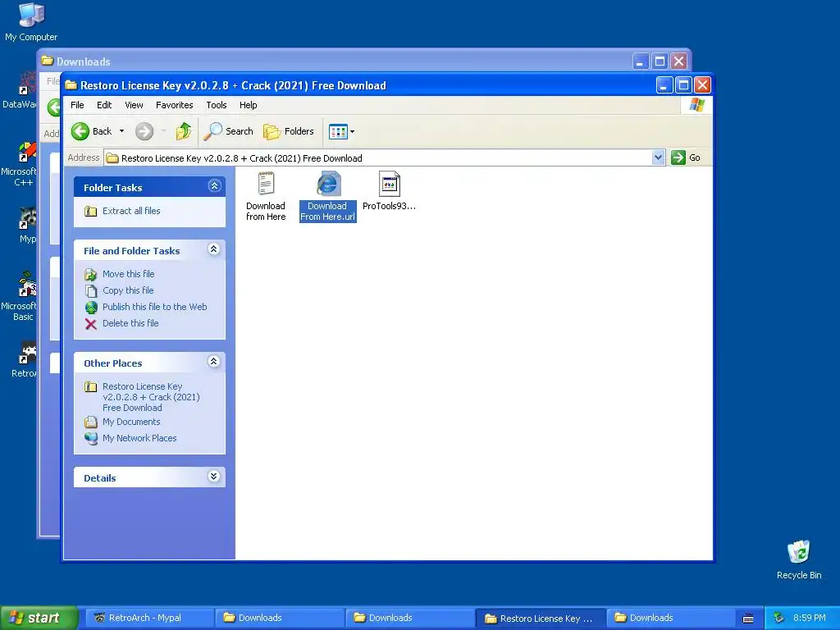Screen dimensions: 840x630
Task: Click the red X delete icon
Action: pyautogui.click(x=91, y=324)
